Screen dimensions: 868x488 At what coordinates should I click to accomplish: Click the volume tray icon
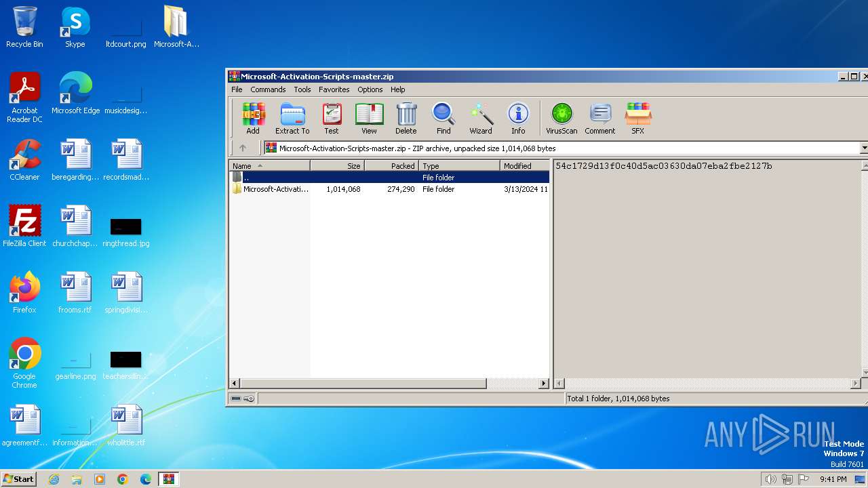pos(770,479)
